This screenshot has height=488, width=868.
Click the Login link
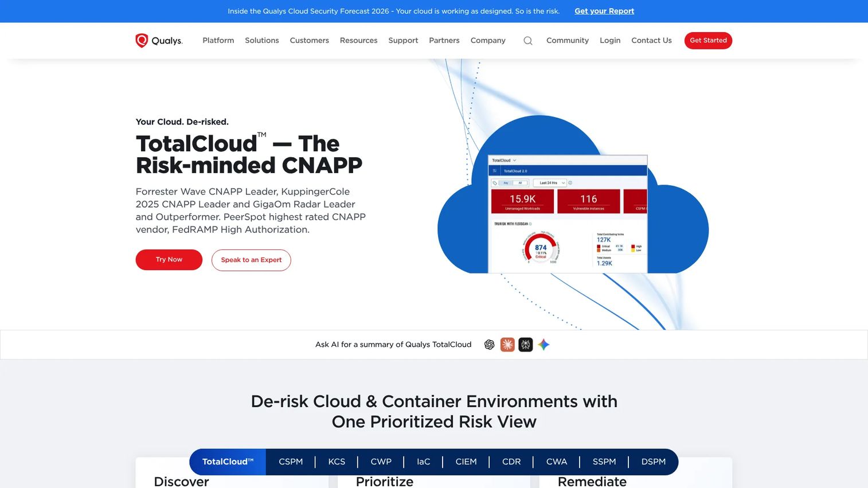click(x=610, y=40)
